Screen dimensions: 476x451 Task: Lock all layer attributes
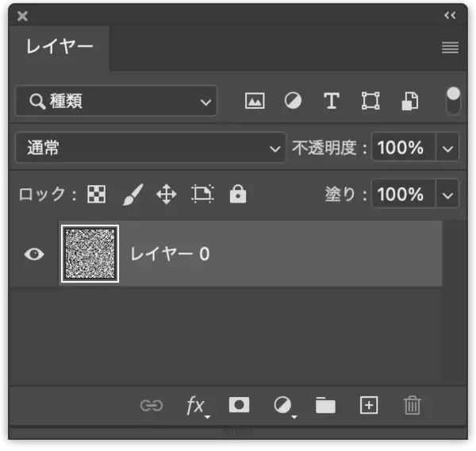click(238, 194)
